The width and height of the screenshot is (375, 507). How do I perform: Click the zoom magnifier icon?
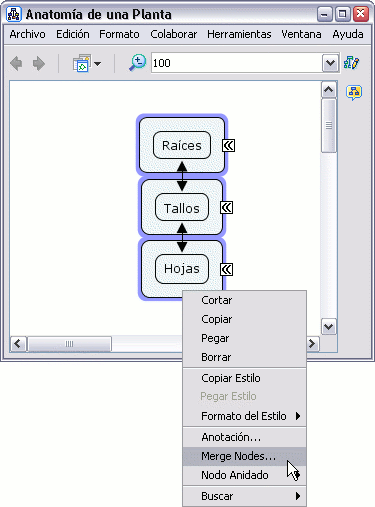pyautogui.click(x=137, y=63)
